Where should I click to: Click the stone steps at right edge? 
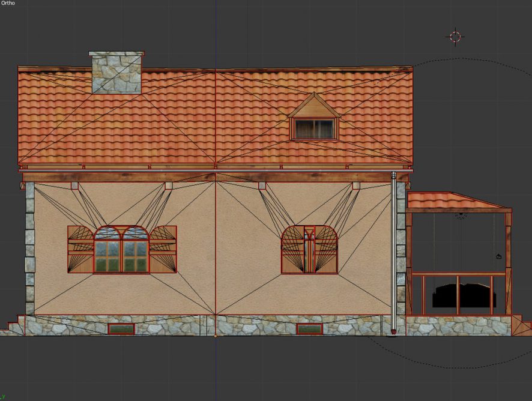pyautogui.click(x=521, y=327)
